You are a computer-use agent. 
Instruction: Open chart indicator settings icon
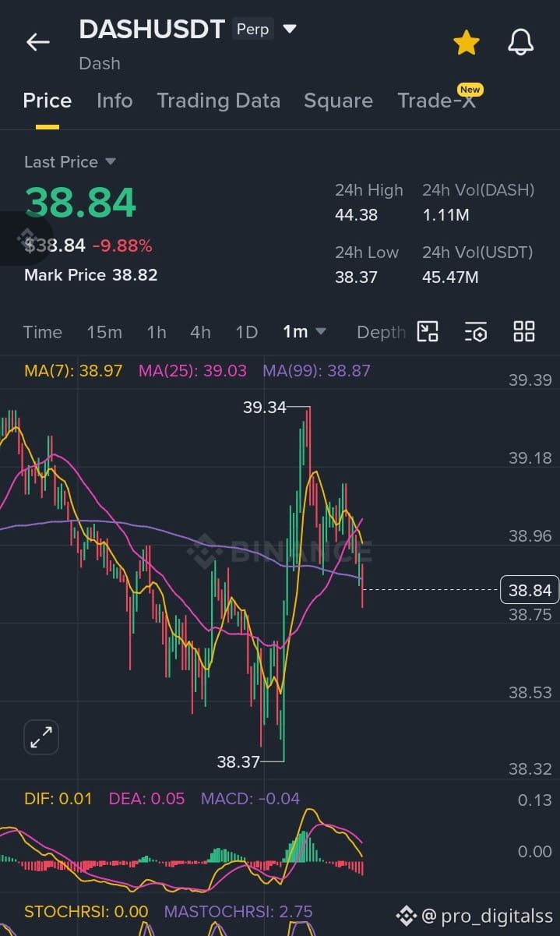[476, 331]
